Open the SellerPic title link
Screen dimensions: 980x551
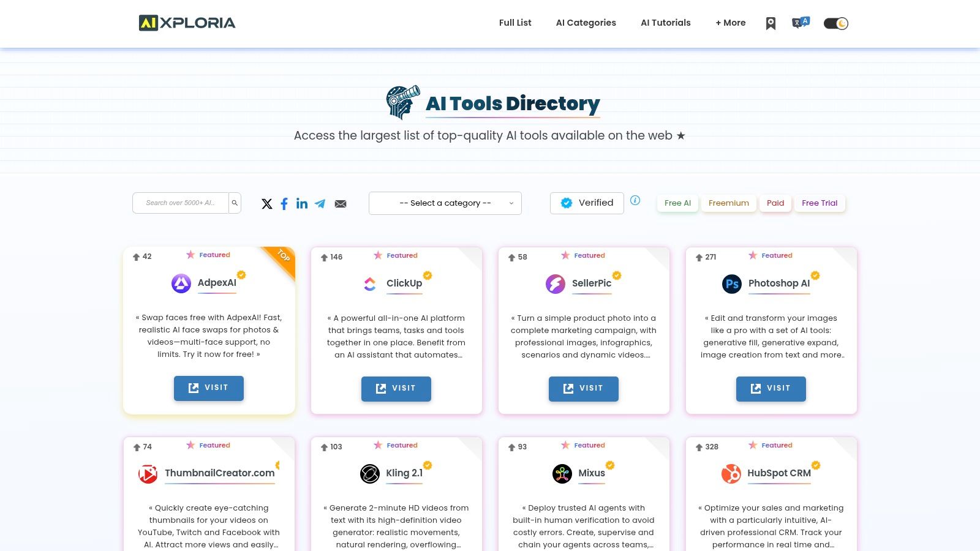pyautogui.click(x=592, y=283)
